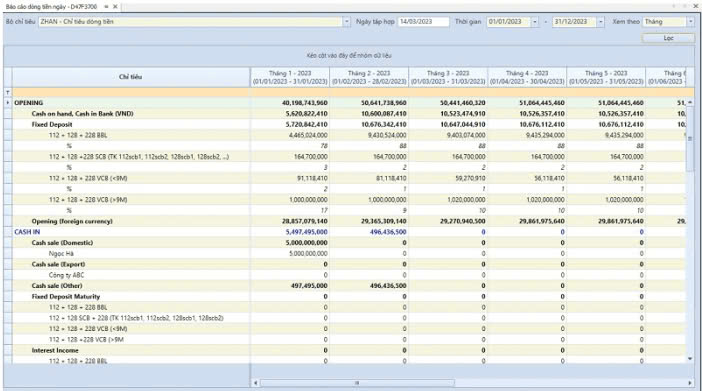
Task: Select the CASH IN row label
Action: (27, 232)
